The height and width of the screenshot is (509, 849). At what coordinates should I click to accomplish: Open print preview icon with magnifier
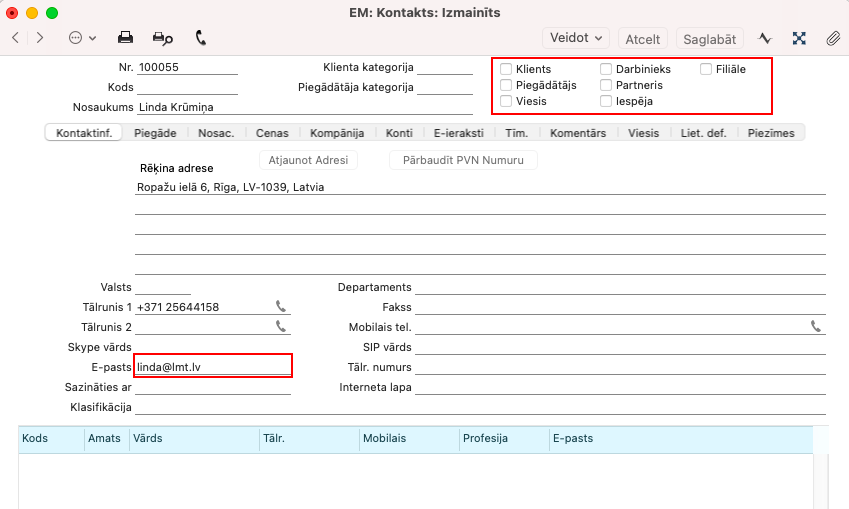(x=162, y=38)
